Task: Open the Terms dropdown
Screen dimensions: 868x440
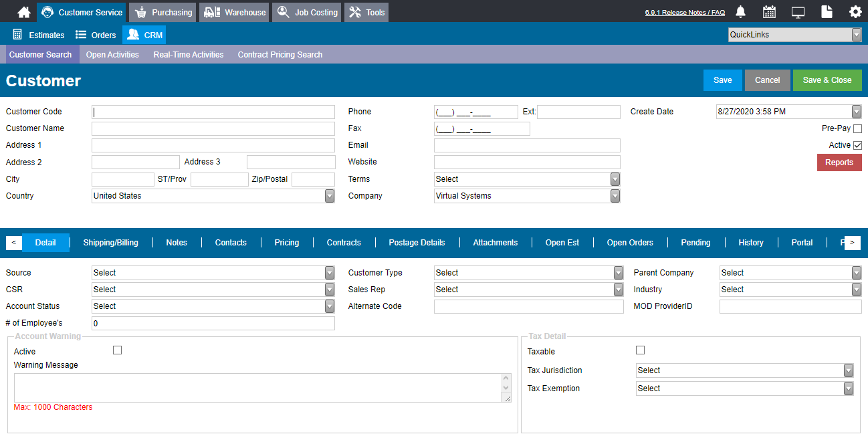Action: tap(527, 179)
